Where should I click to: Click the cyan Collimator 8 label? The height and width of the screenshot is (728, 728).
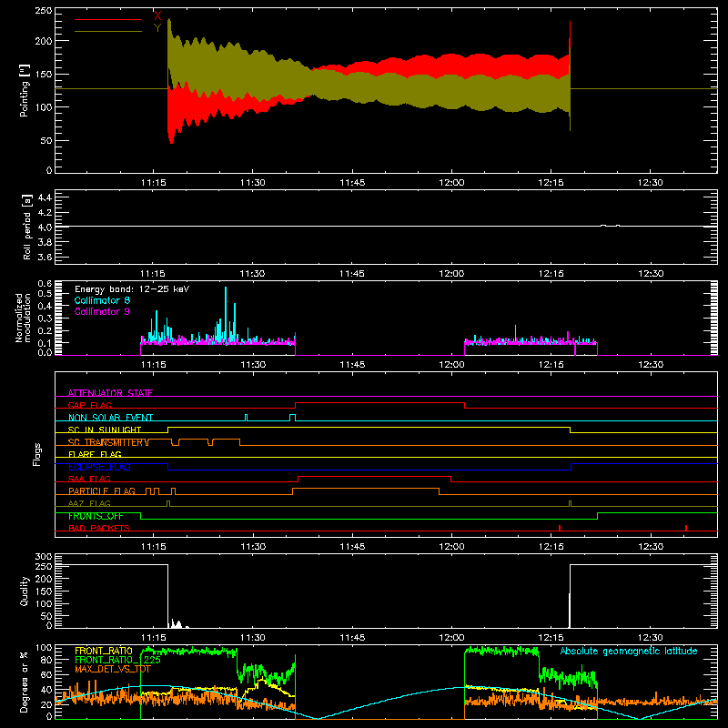pyautogui.click(x=102, y=300)
